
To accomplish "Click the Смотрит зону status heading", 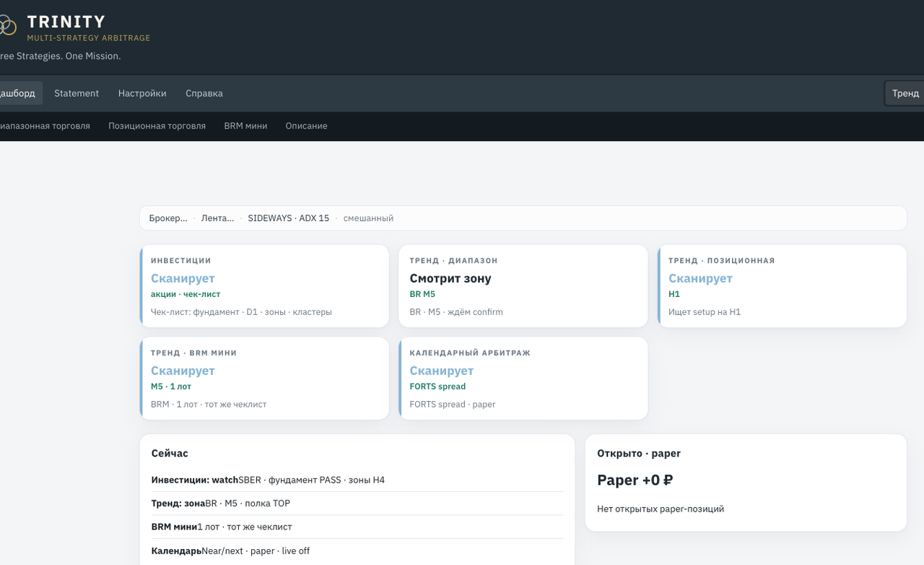I will (450, 278).
